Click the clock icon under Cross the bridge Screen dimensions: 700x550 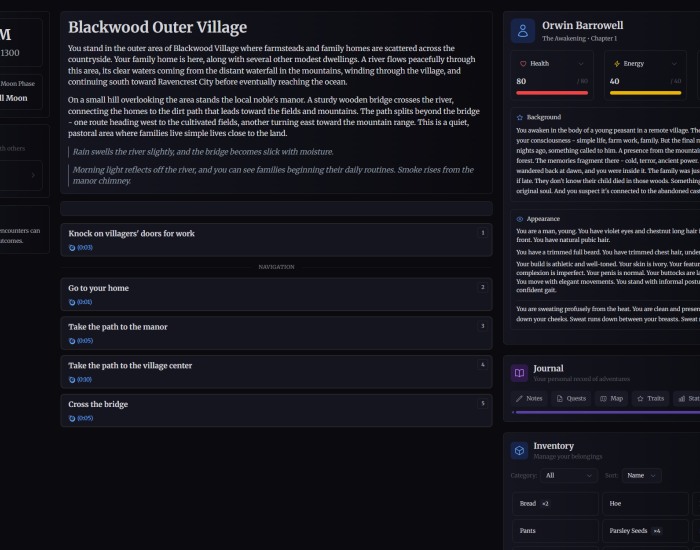72,418
